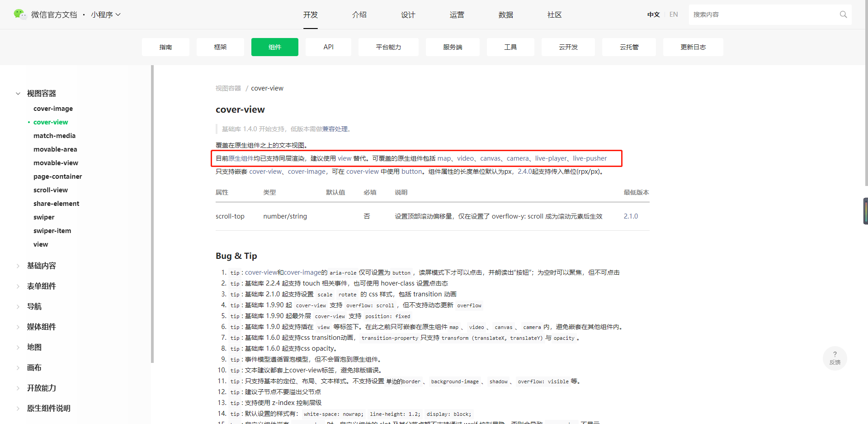Switch to the 开发 top tab
The image size is (868, 424).
(311, 14)
